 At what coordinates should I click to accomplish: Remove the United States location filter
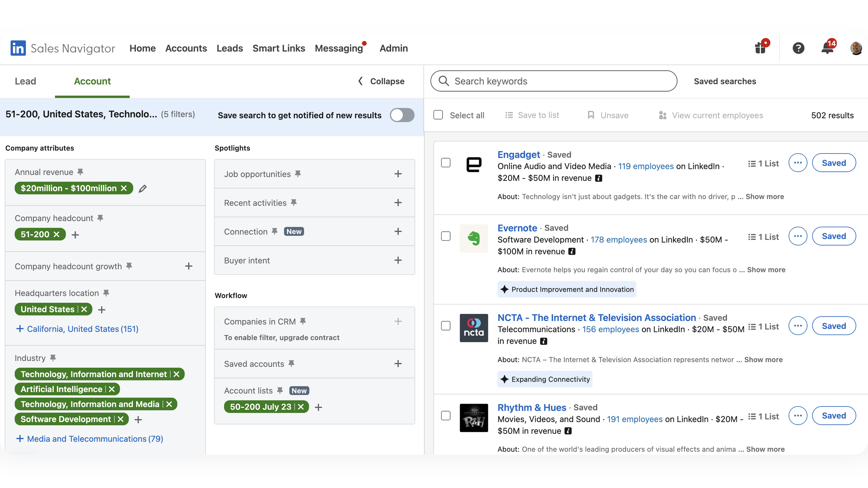pos(84,309)
